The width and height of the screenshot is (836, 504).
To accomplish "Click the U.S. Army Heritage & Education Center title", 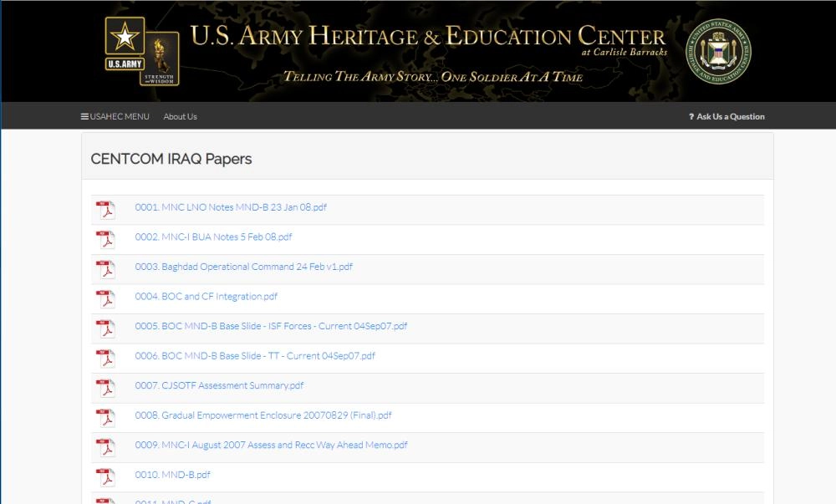I will click(x=427, y=38).
